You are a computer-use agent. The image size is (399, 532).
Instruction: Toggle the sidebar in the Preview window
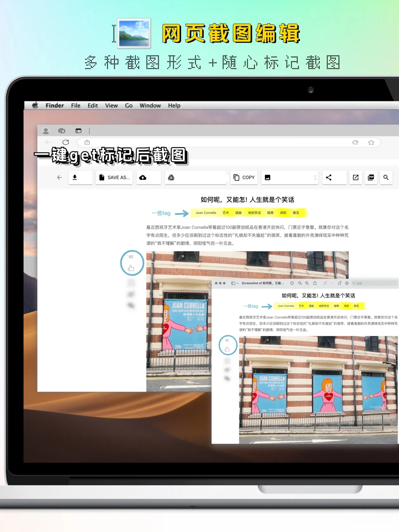pyautogui.click(x=233, y=283)
